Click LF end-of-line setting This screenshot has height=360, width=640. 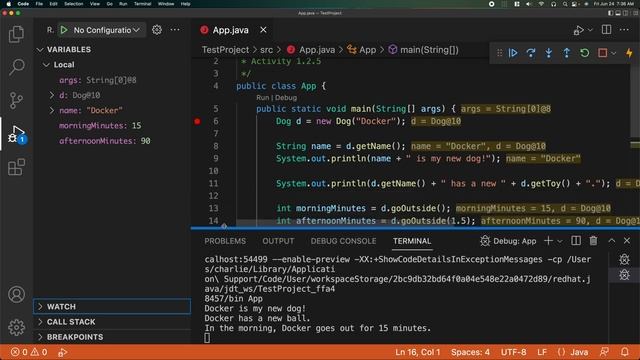coord(542,352)
